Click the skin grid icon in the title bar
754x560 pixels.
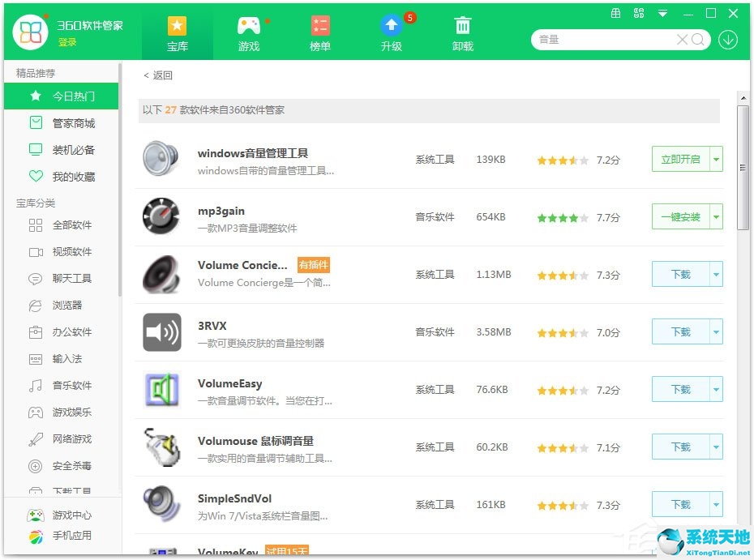click(x=615, y=12)
